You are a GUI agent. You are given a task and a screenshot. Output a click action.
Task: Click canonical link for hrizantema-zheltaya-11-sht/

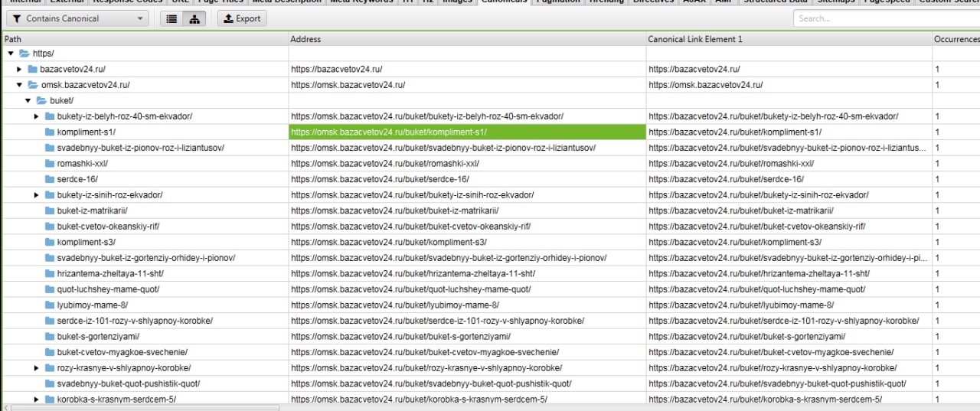(x=759, y=273)
